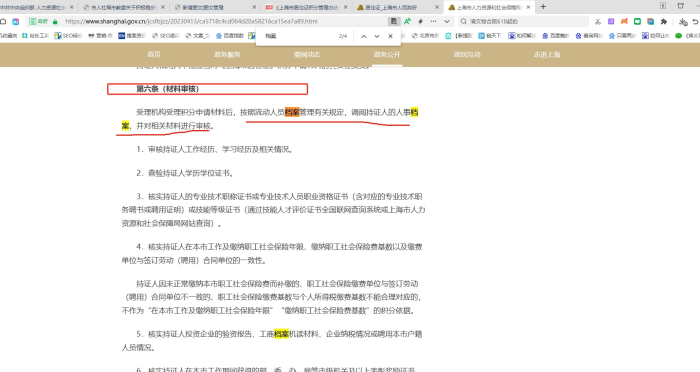The height and width of the screenshot is (372, 700).
Task: Click the green extension icon in the toolbar
Action: 638,21
